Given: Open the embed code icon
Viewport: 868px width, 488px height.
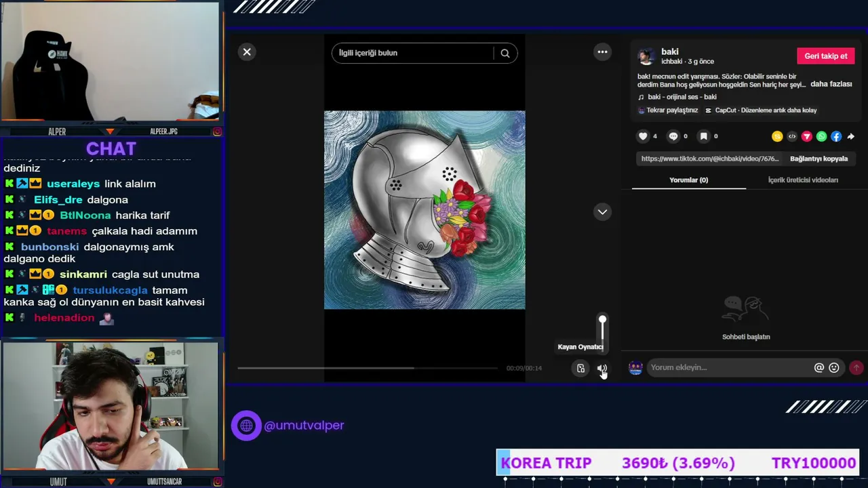Looking at the screenshot, I should pos(792,136).
